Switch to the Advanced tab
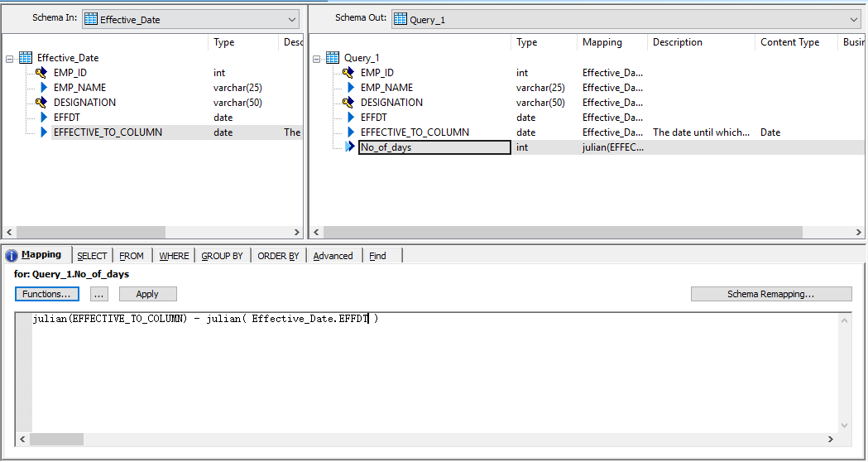Viewport: 868px width, 462px height. (x=333, y=256)
